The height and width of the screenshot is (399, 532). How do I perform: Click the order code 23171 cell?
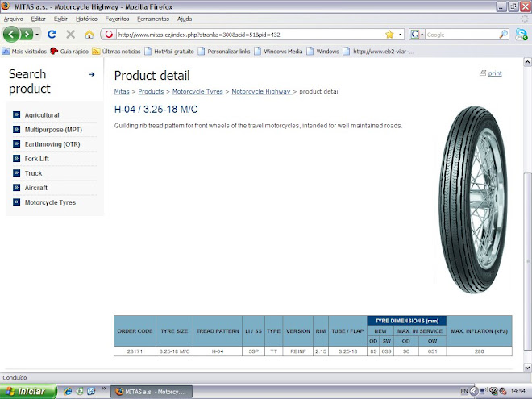coord(135,351)
